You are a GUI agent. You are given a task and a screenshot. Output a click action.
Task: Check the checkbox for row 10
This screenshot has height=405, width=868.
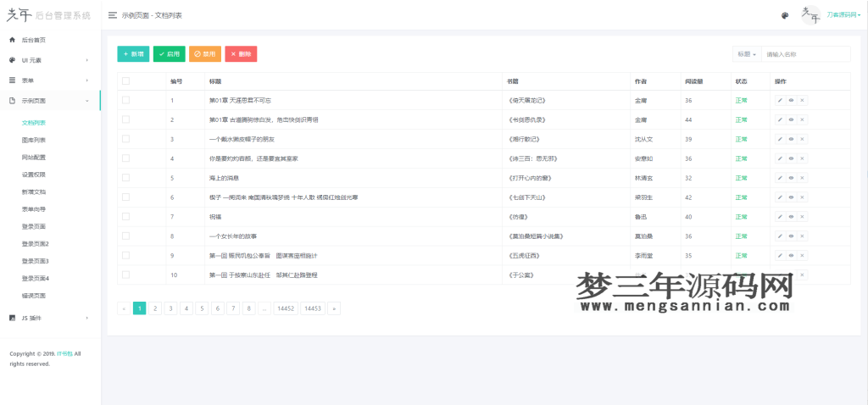pyautogui.click(x=125, y=275)
